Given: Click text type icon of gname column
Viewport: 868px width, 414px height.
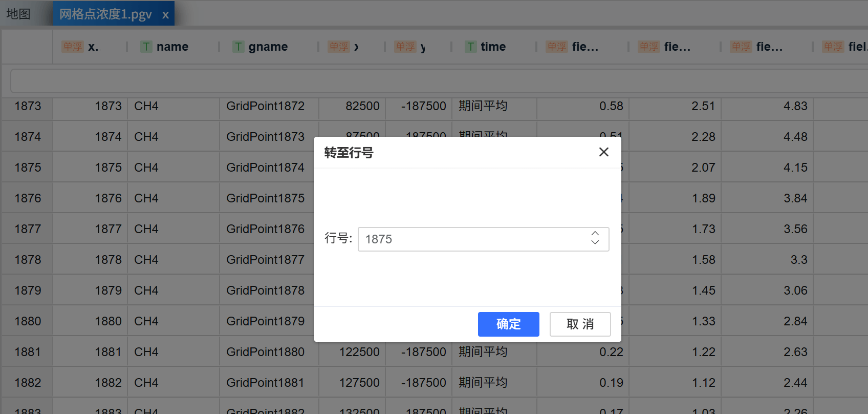Looking at the screenshot, I should coord(238,47).
